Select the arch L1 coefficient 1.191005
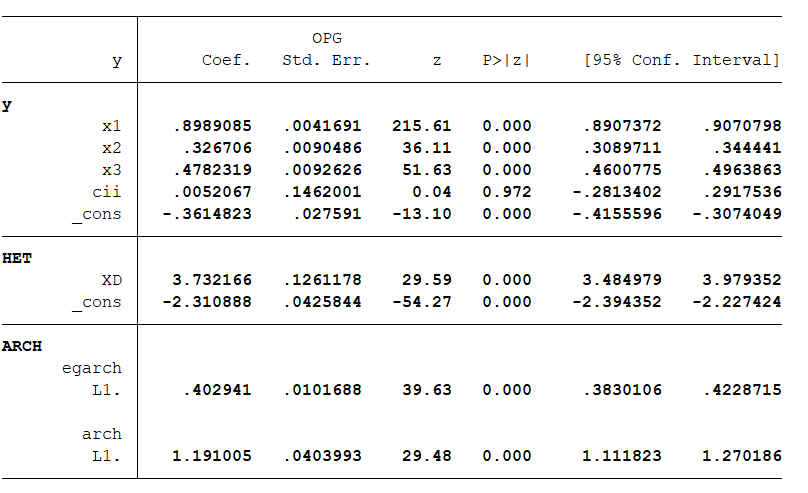The width and height of the screenshot is (808, 493). [x=212, y=456]
